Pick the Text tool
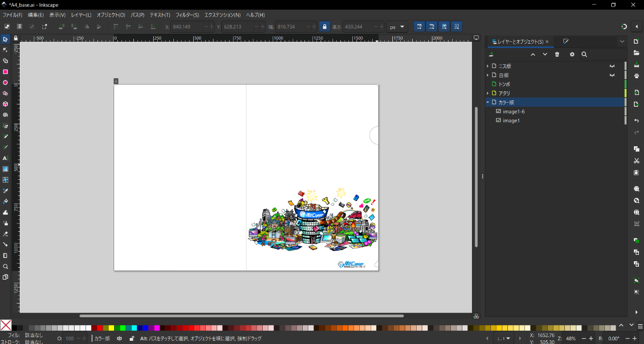Image resolution: width=644 pixels, height=344 pixels. click(6, 158)
